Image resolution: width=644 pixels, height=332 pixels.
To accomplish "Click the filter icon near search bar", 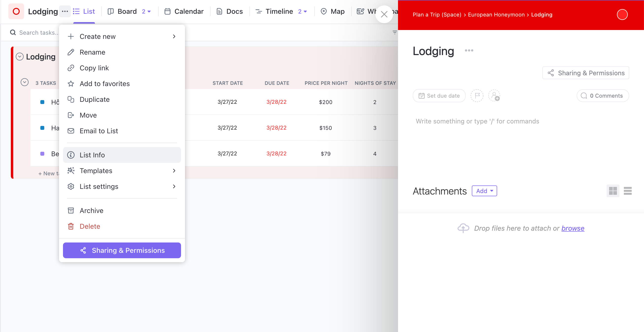I will point(395,32).
